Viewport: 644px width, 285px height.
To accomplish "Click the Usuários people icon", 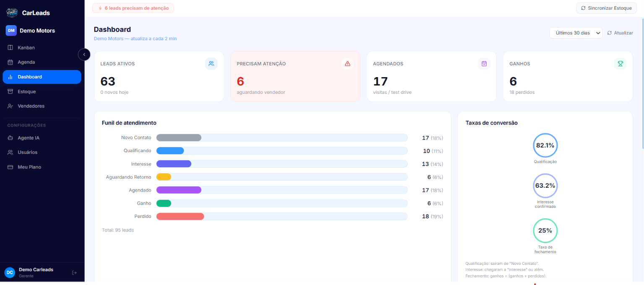I will [x=10, y=152].
